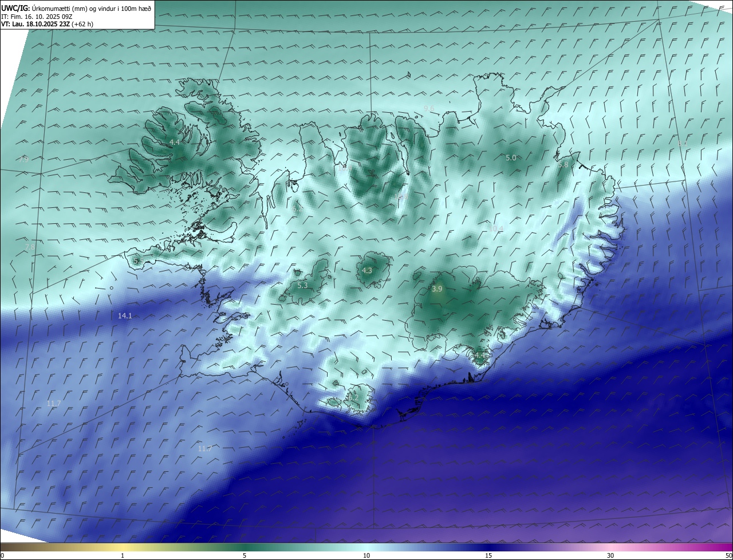Click the 0 tick label on the color scale

2,555
